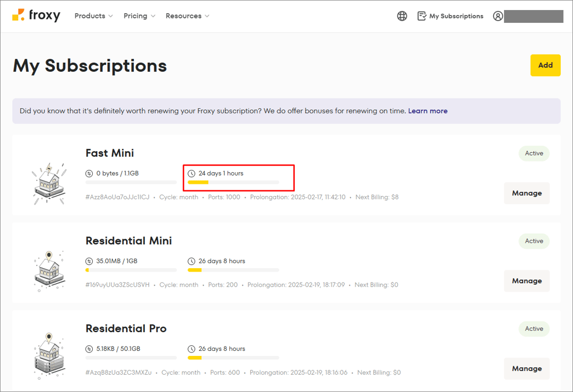Manage the Fast Mini subscription
The image size is (573, 392).
pyautogui.click(x=526, y=193)
